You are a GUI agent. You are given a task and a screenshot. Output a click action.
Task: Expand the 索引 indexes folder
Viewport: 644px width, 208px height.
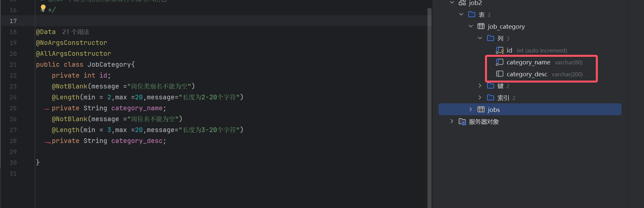[x=480, y=98]
